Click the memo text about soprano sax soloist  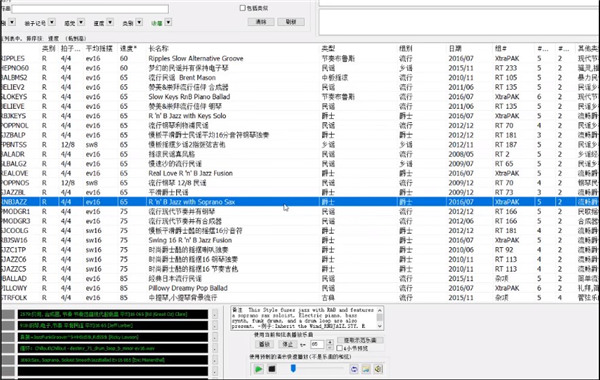[303, 318]
